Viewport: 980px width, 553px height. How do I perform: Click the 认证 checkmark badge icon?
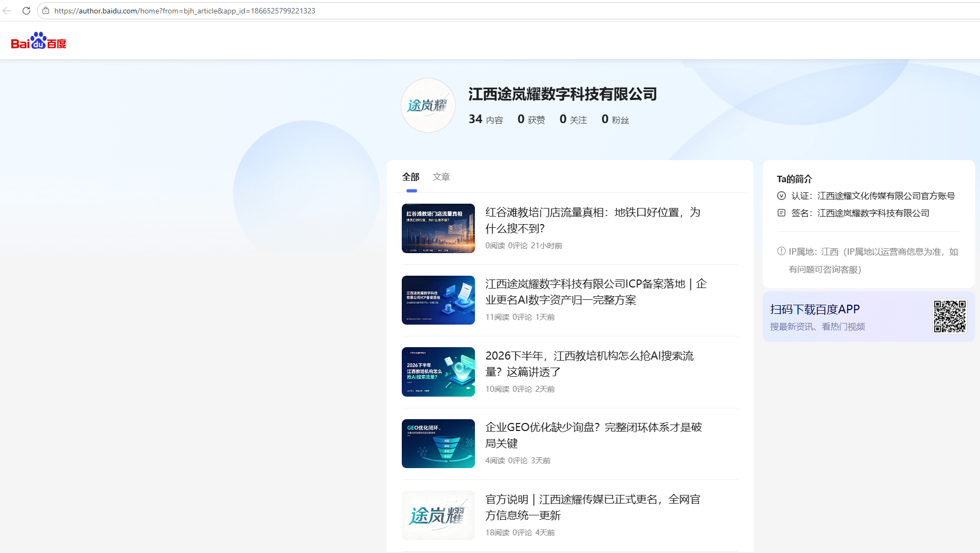coord(782,196)
